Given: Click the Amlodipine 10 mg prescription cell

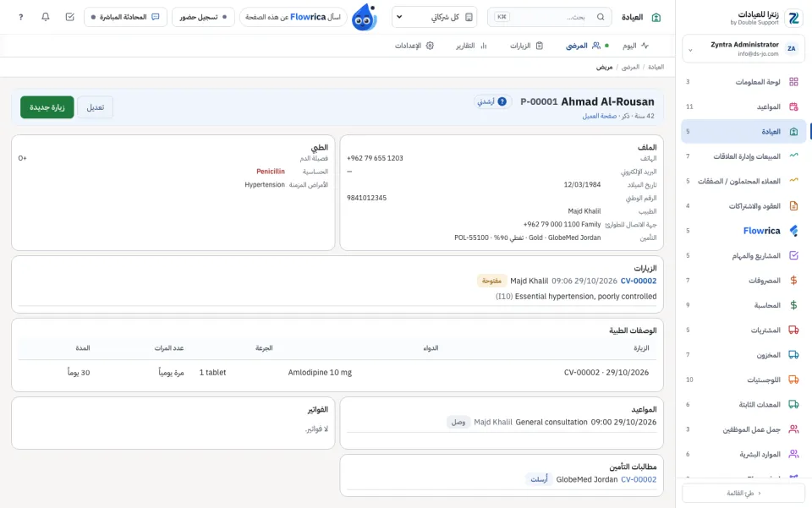Looking at the screenshot, I should point(320,373).
